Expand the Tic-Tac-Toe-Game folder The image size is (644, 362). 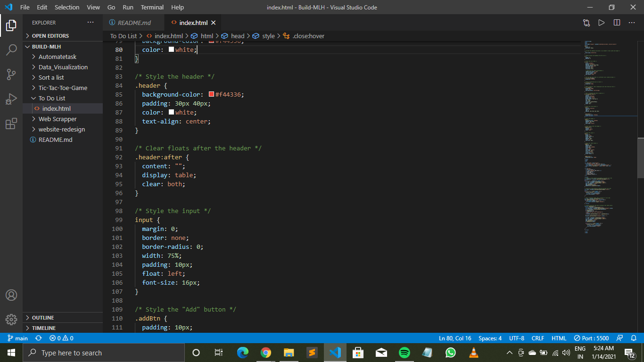63,88
